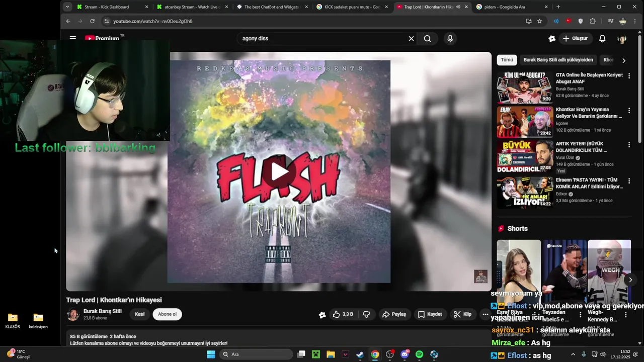Viewport: 644px width, 362px height.
Task: Open the YouTube hamburger guide menu
Action: point(73,38)
